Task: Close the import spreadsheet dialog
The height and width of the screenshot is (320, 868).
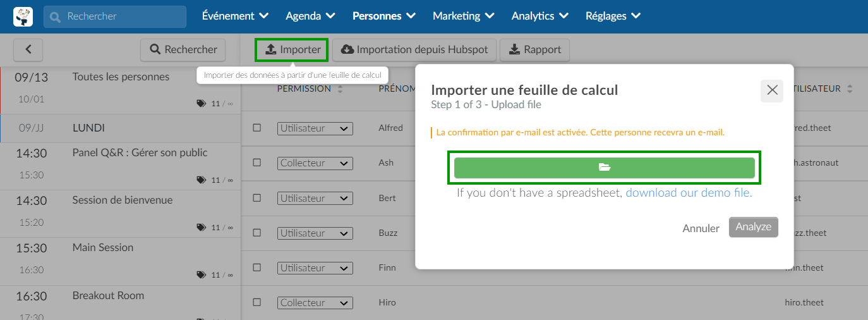Action: coord(772,90)
